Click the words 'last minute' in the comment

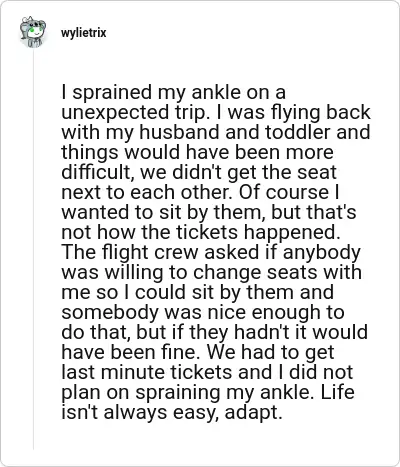pos(113,372)
